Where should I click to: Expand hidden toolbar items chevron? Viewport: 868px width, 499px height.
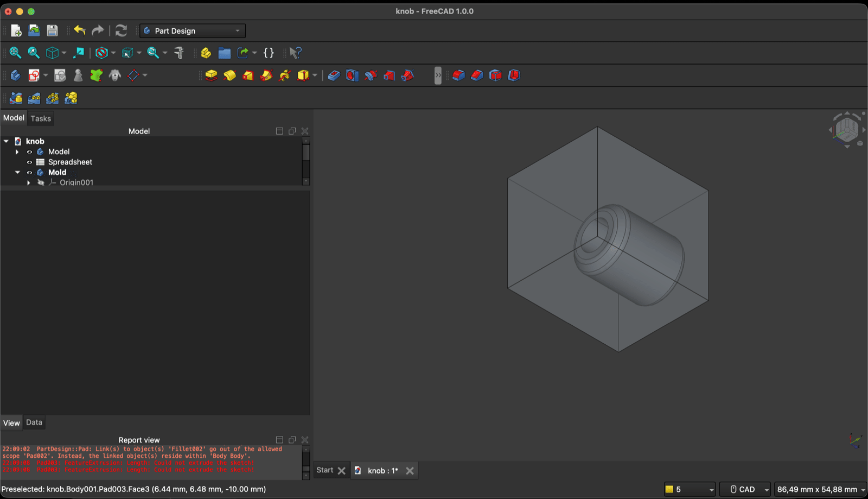438,75
